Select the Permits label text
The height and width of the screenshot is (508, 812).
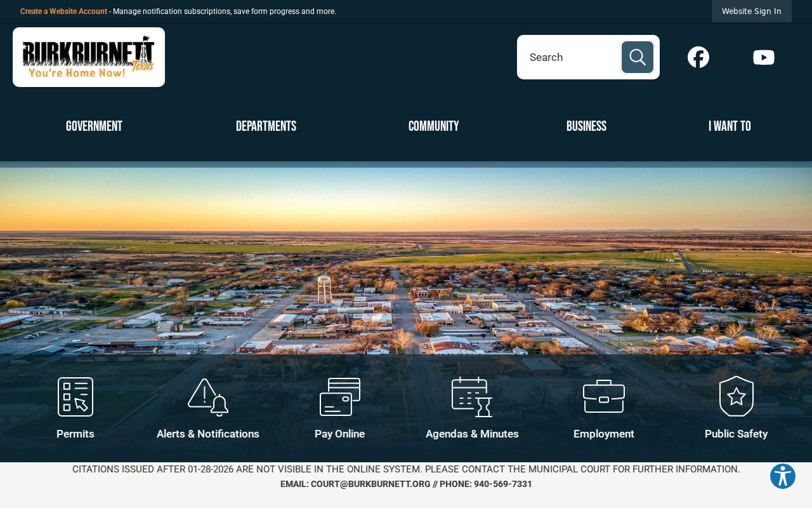point(75,434)
